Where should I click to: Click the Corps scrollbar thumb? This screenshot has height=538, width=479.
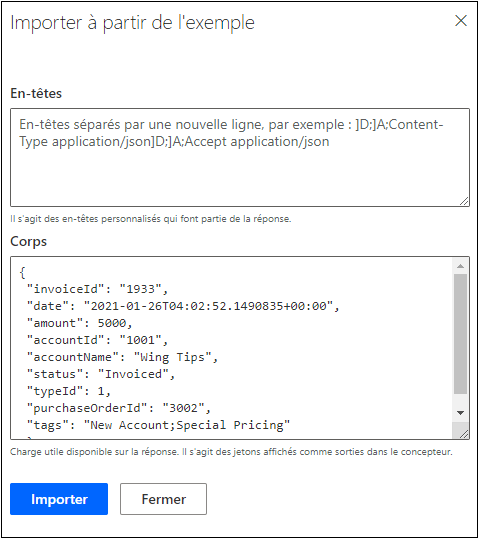click(x=460, y=334)
